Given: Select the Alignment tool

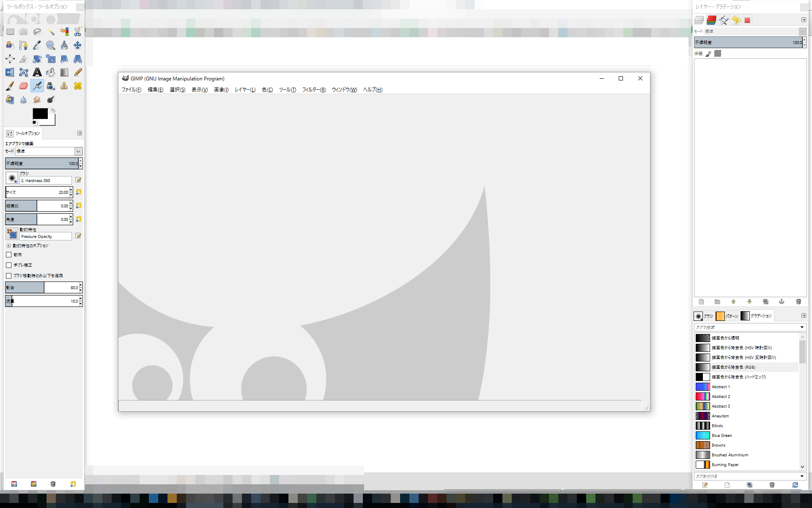Looking at the screenshot, I should (x=10, y=59).
